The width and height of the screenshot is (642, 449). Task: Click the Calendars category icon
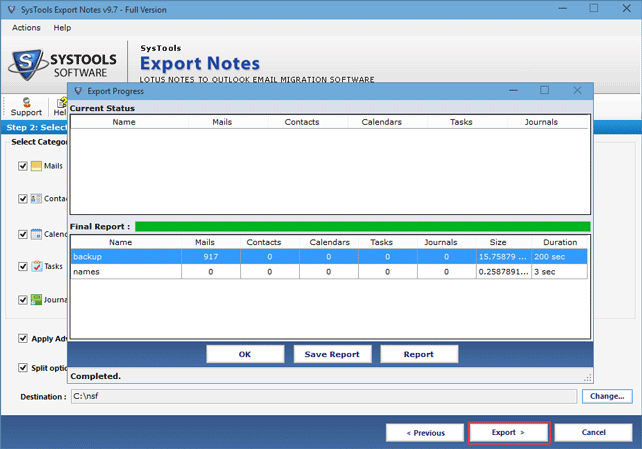[x=36, y=234]
